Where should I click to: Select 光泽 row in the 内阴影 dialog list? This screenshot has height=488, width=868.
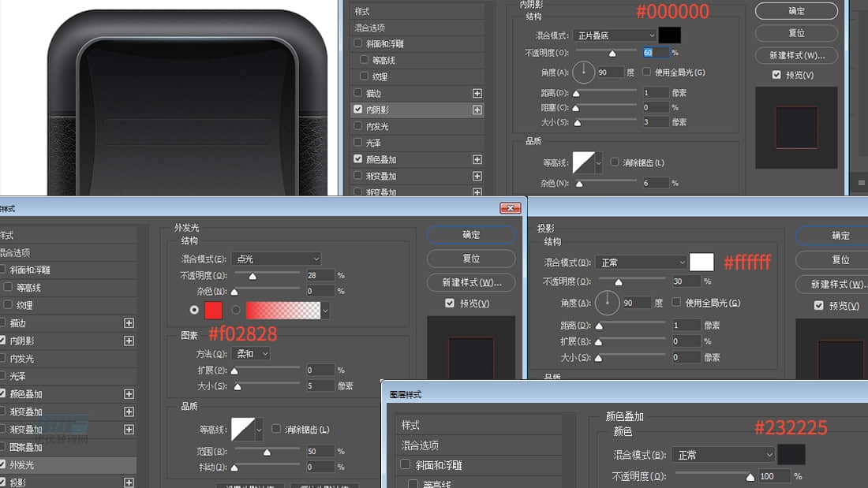tap(418, 143)
